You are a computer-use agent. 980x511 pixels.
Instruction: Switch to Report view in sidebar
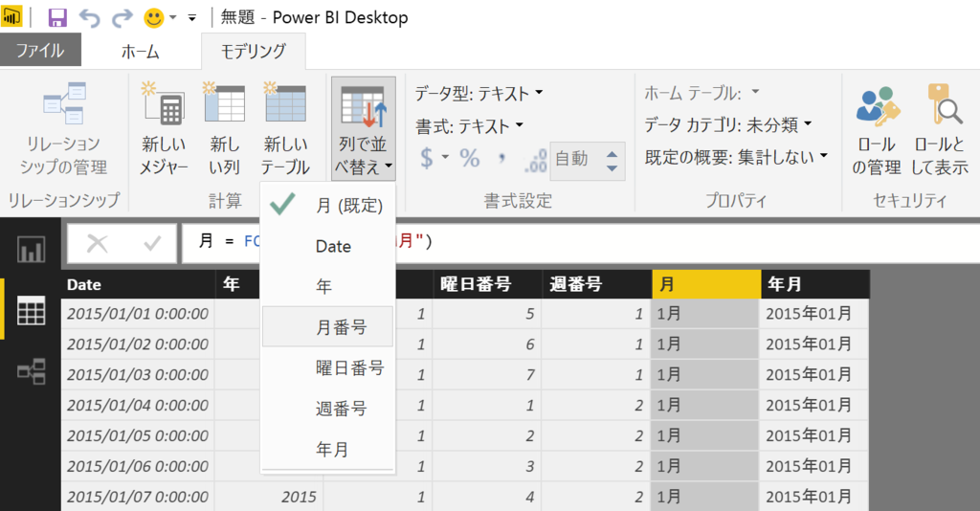[31, 249]
